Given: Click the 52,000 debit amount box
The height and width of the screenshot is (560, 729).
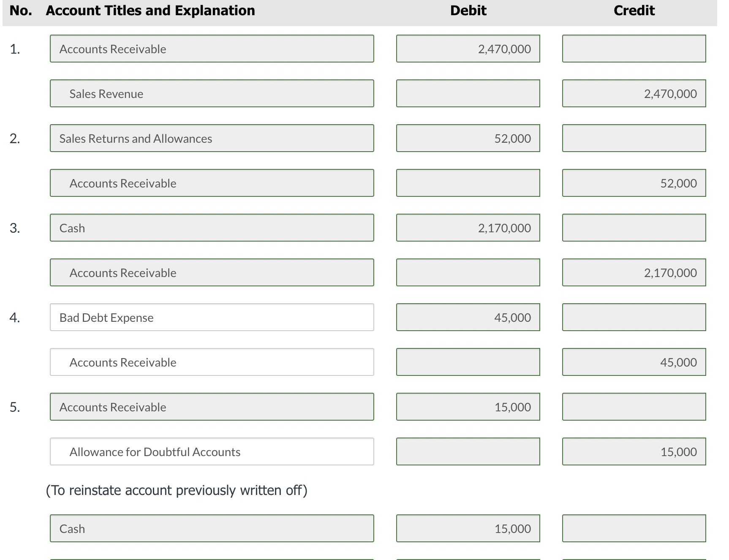Looking at the screenshot, I should [x=468, y=138].
